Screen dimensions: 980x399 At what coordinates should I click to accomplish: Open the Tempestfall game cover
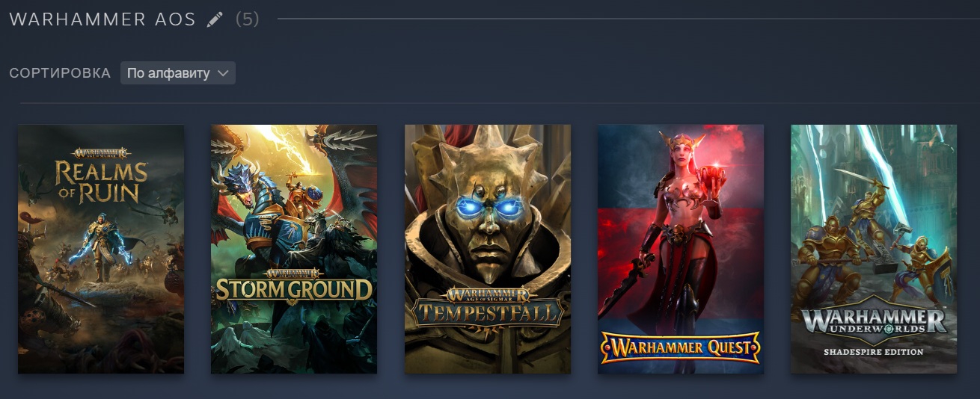[488, 249]
